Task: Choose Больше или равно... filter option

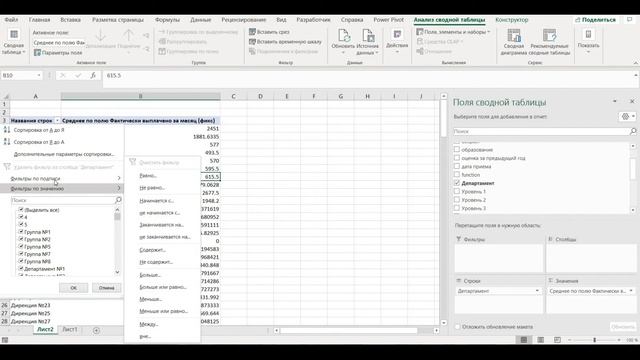Action: pyautogui.click(x=163, y=287)
